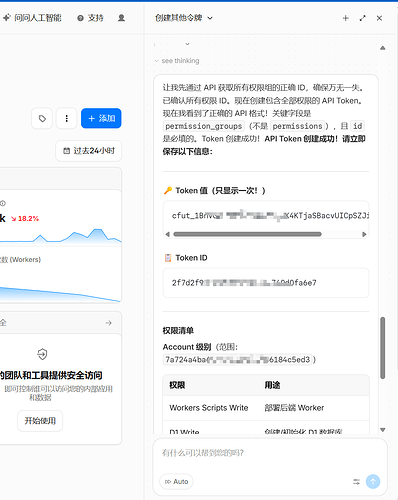Image resolution: width=398 pixels, height=500 pixels.
Task: Click the chat message input field
Action: click(x=270, y=453)
